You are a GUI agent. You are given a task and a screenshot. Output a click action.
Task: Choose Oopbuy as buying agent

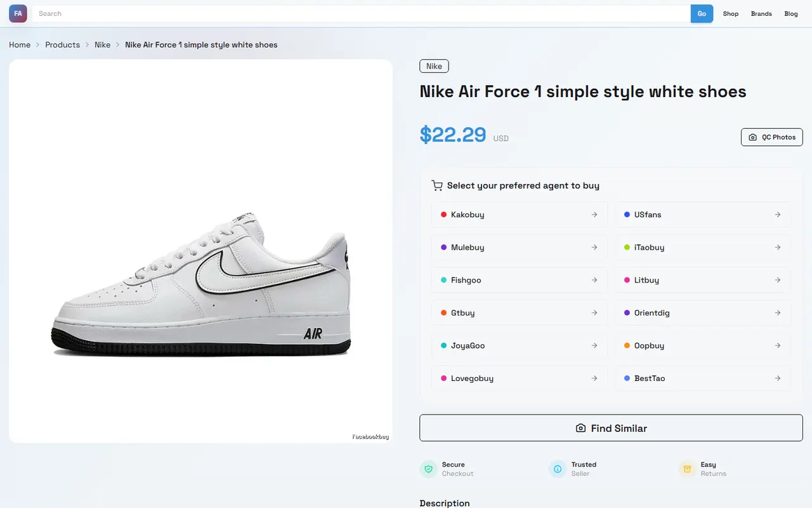pyautogui.click(x=703, y=345)
